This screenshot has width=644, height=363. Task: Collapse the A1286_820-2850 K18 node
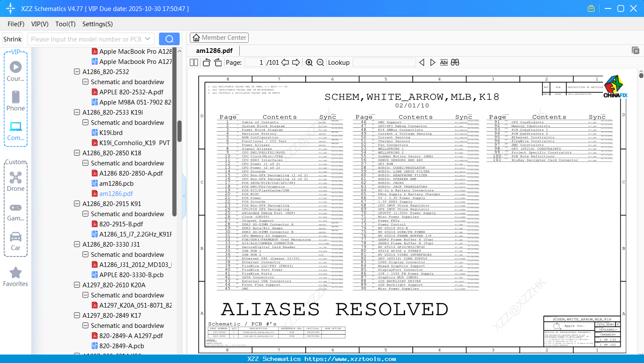point(77,153)
